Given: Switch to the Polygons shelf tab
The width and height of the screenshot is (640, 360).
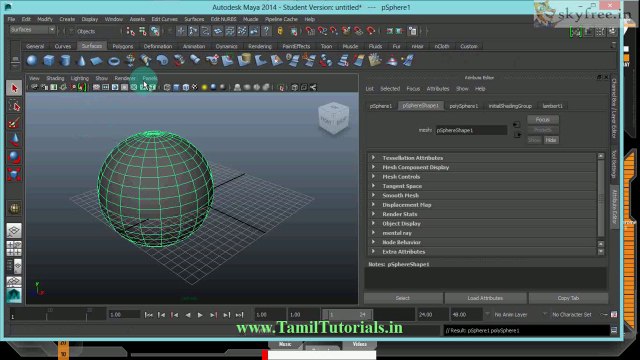Looking at the screenshot, I should 123,47.
